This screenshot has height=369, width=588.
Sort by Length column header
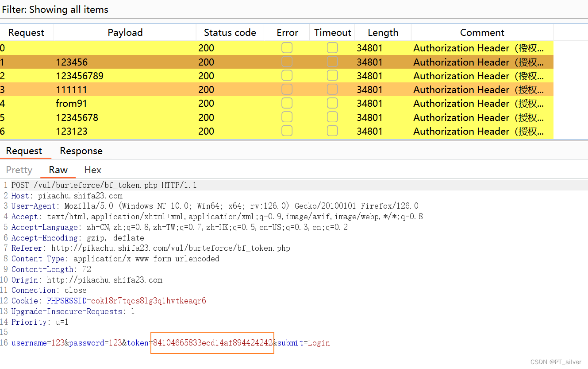[x=383, y=32]
